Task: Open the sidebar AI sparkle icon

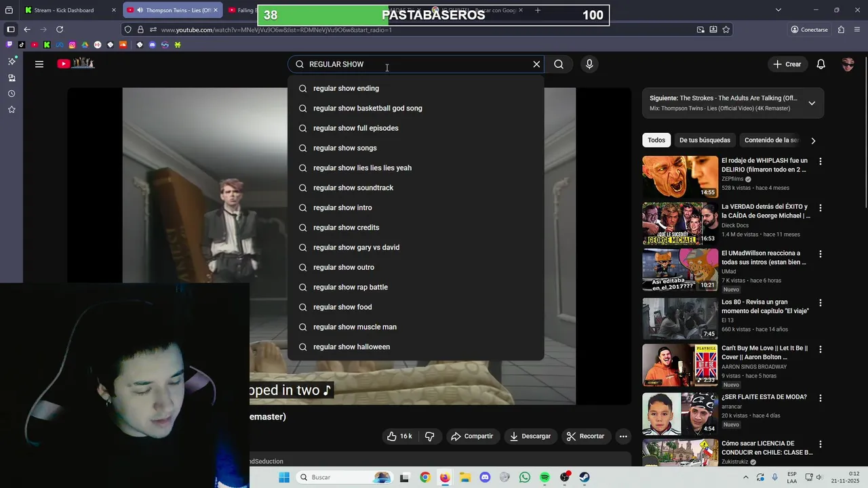Action: [12, 61]
